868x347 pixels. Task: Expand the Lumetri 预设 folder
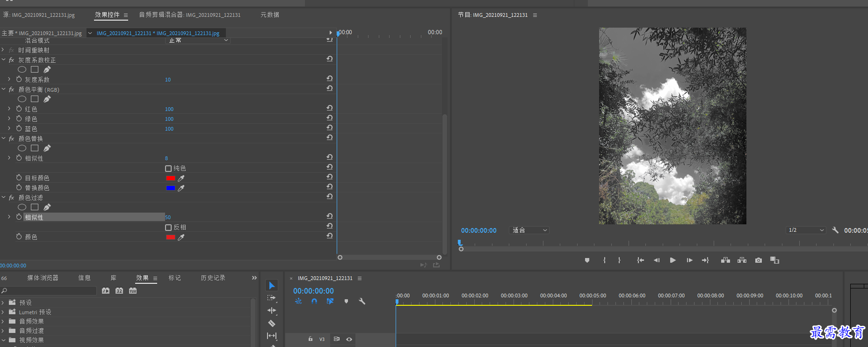point(3,312)
